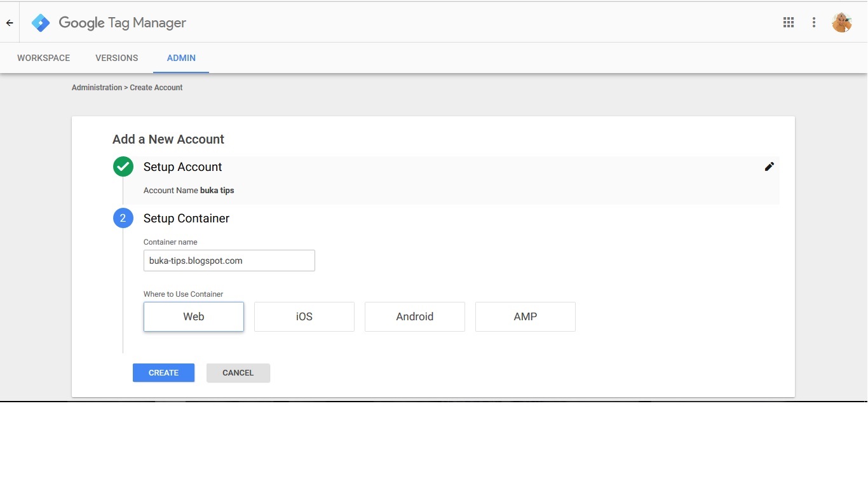Click the CREATE button
Viewport: 868px width, 488px height.
point(163,372)
